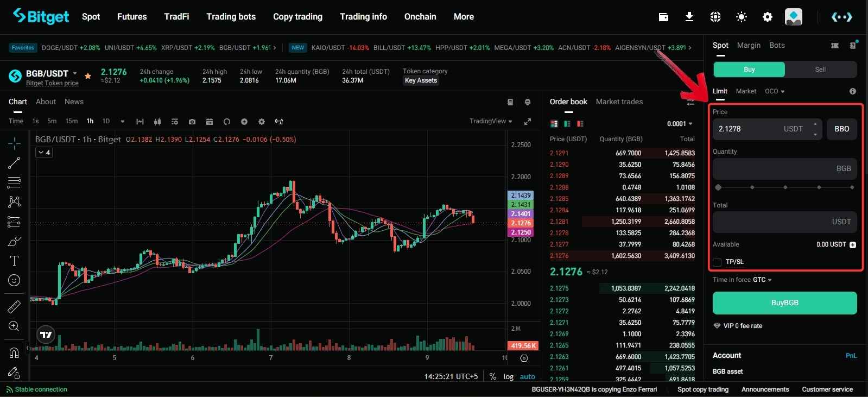Viewport: 868px width, 397px height.
Task: Click the Quantity BGB input field
Action: pyautogui.click(x=785, y=169)
